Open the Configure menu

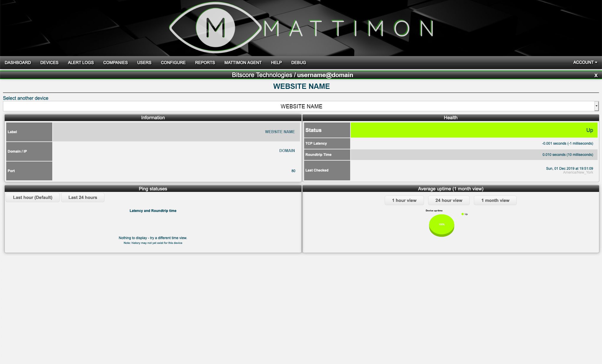(173, 63)
